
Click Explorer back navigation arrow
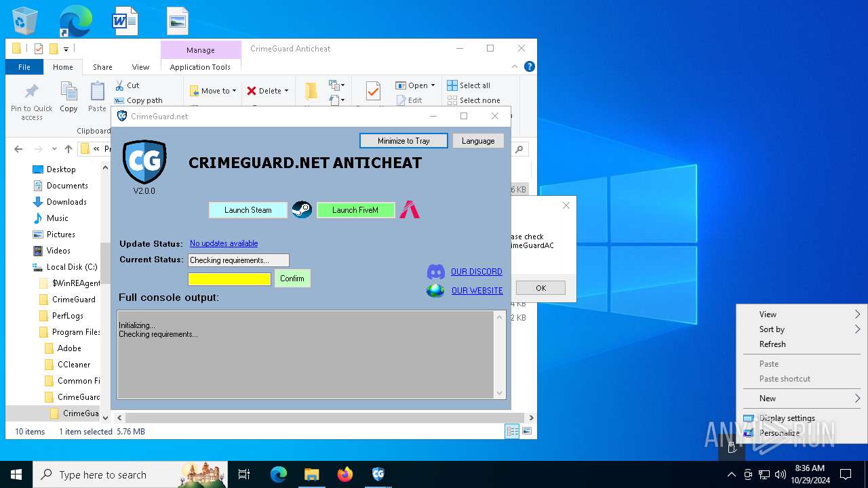(x=18, y=149)
